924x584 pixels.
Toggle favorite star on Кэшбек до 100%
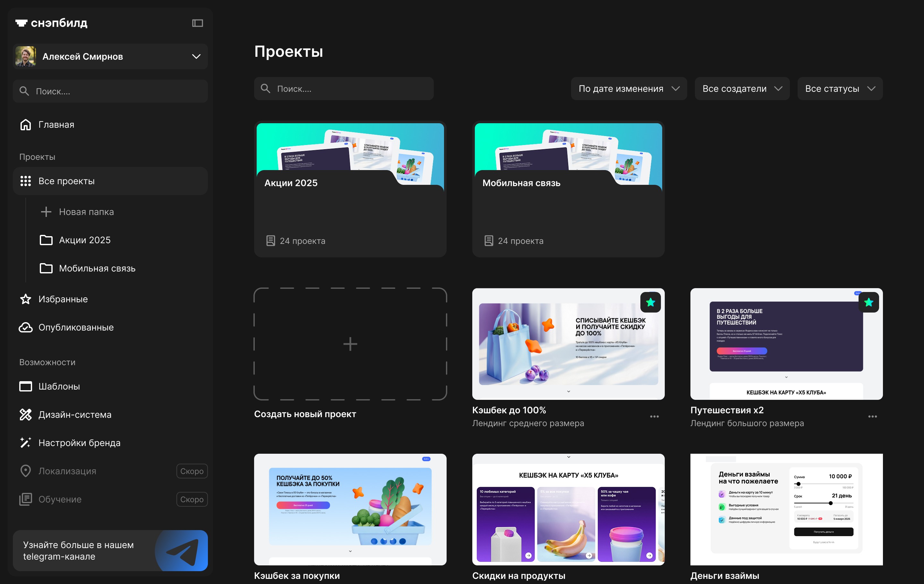tap(650, 302)
